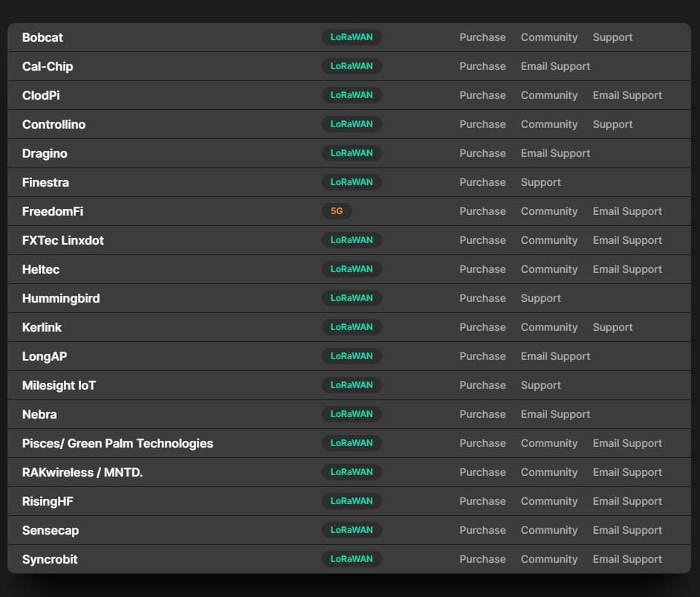Contact Syncrobit Email Support

coord(627,560)
